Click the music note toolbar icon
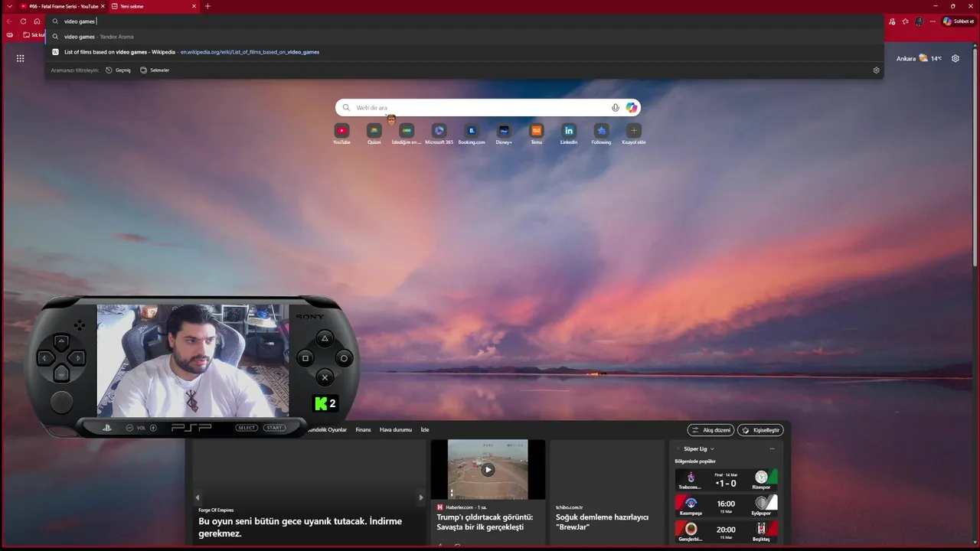Image resolution: width=980 pixels, height=551 pixels. [892, 21]
